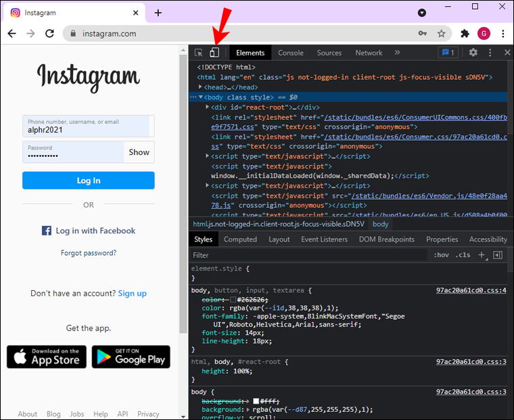Click the Instagram favicon in tab
Viewport: 514px width, 420px height.
pos(15,13)
